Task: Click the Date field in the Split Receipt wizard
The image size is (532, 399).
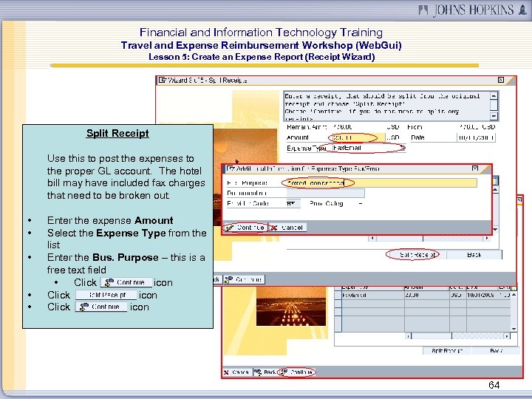Action: (x=476, y=137)
